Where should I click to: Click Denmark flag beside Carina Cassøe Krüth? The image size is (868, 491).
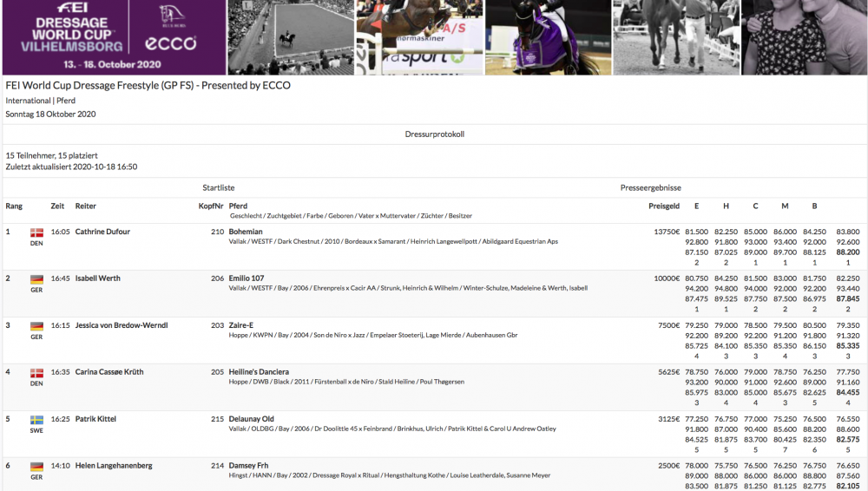(x=36, y=373)
